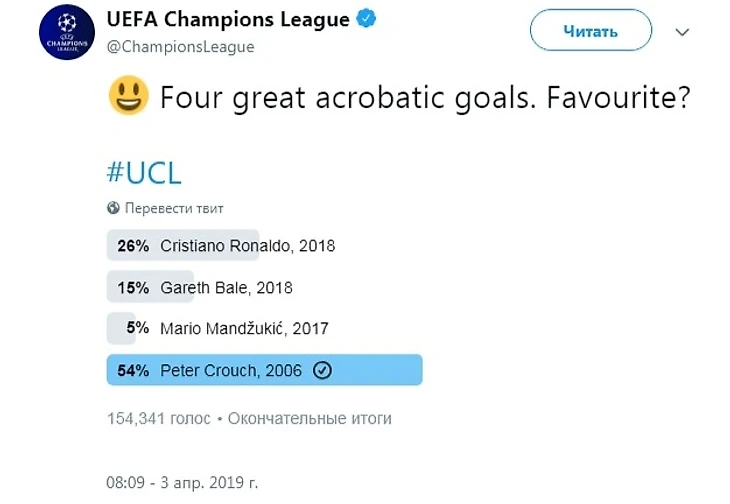
Task: Open the @ChampionsLeague handle
Action: point(179,47)
